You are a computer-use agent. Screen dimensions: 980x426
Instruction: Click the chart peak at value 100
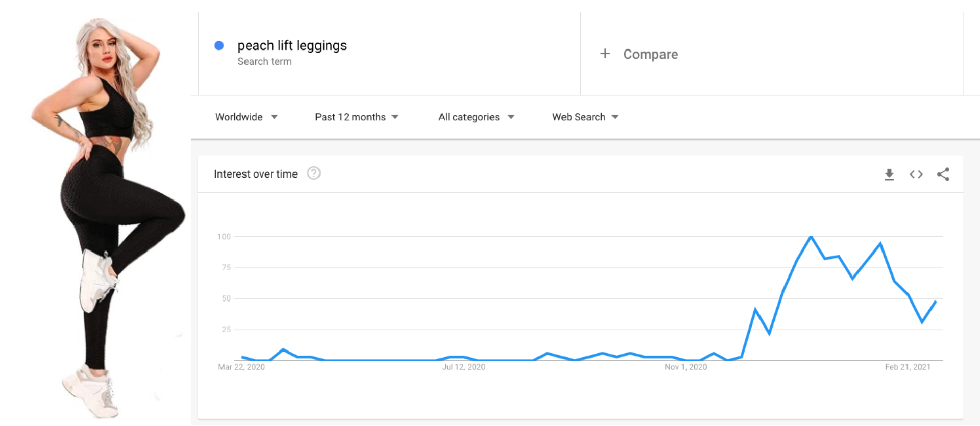[x=811, y=237]
